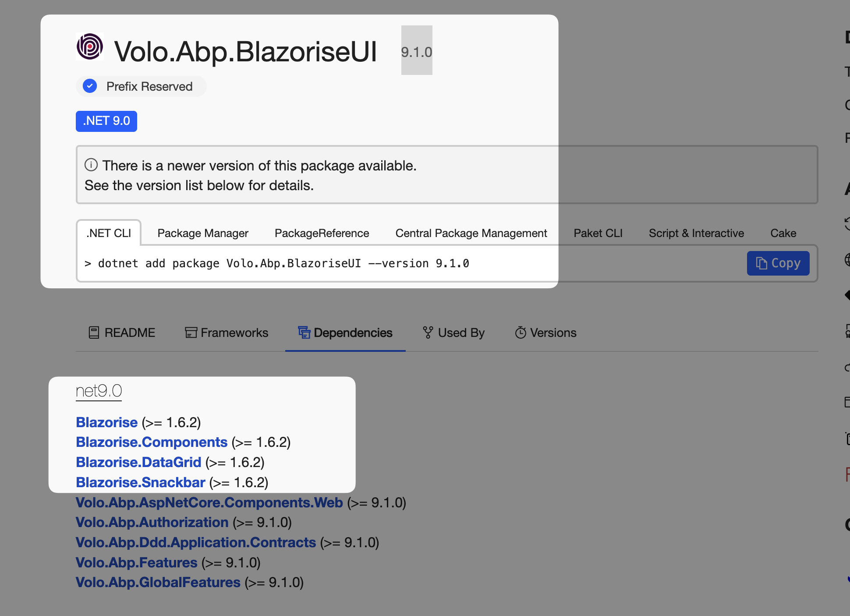
Task: Click the net9.0 framework heading
Action: point(99,391)
